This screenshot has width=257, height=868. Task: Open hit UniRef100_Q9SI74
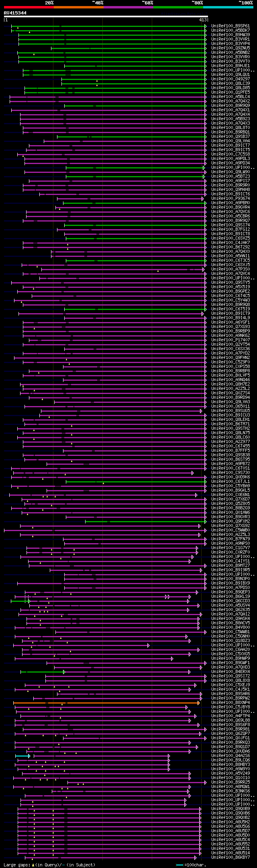[x=230, y=225]
